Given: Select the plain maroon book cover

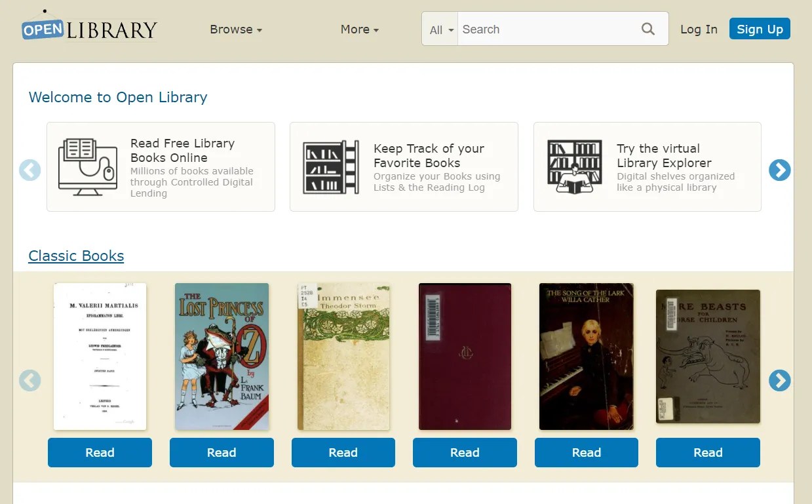Looking at the screenshot, I should (465, 357).
